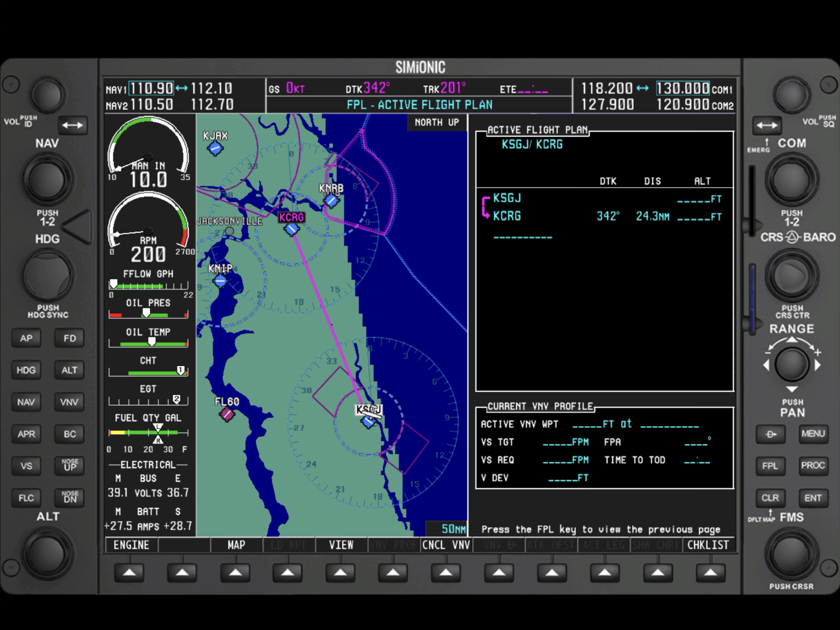Select the KCRG waypoint in the flight plan

507,216
